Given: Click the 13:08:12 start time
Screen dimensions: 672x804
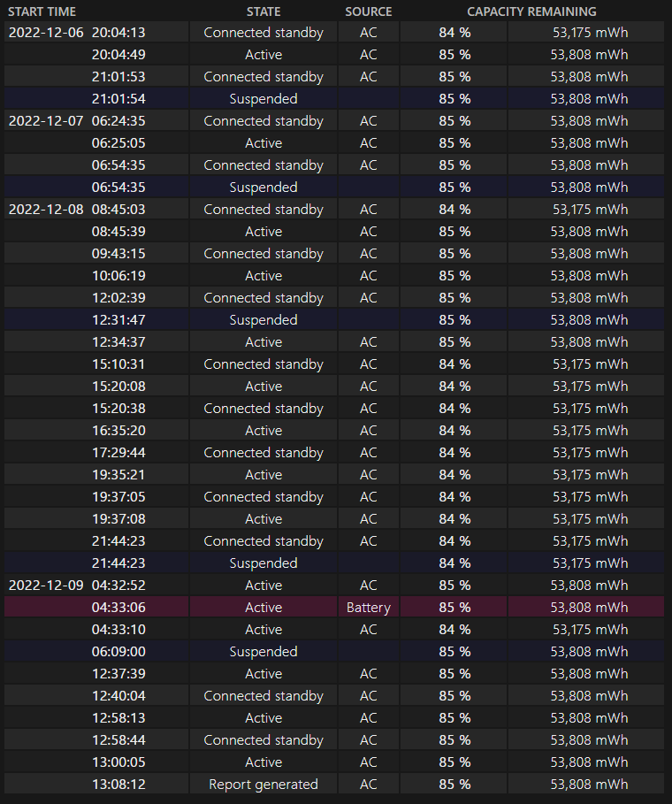Looking at the screenshot, I should (118, 784).
